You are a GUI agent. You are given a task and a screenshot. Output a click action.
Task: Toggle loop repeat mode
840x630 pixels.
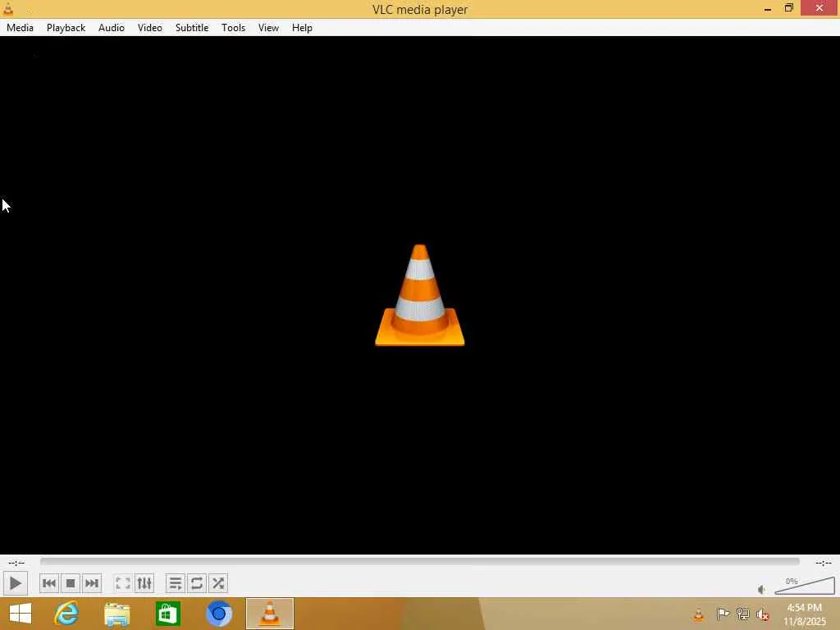197,583
